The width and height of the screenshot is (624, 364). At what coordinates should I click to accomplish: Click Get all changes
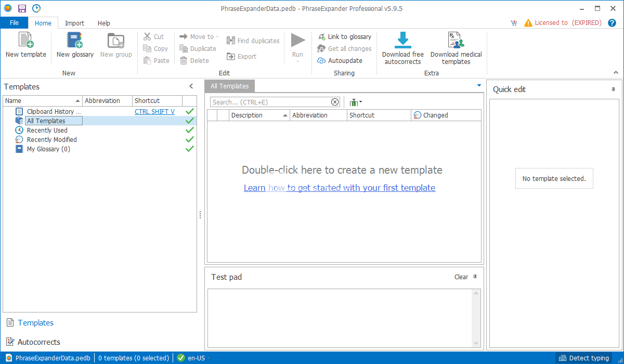[x=344, y=49]
